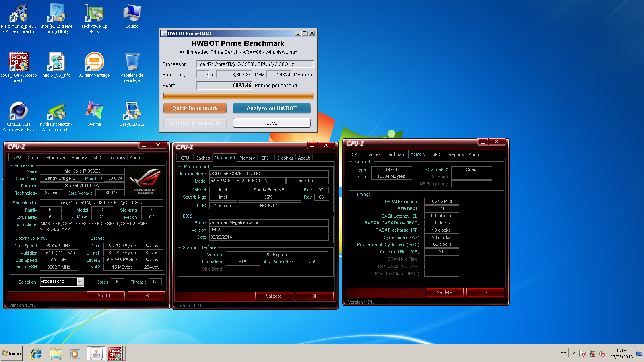Select Graphics tab in Memory window
Viewport: 644px width, 362px height.
click(456, 154)
